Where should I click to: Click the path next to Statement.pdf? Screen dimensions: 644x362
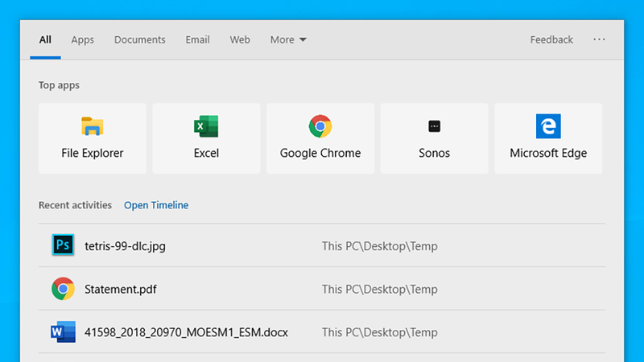[379, 289]
